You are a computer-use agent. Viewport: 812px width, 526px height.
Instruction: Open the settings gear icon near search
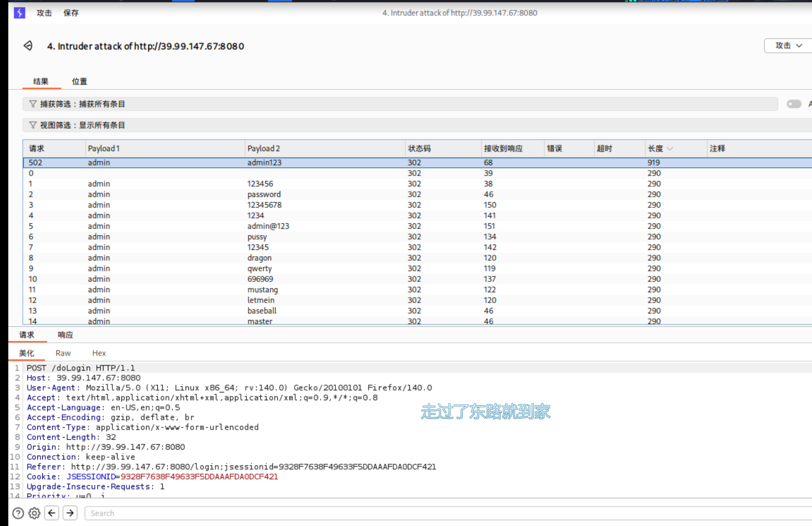34,514
